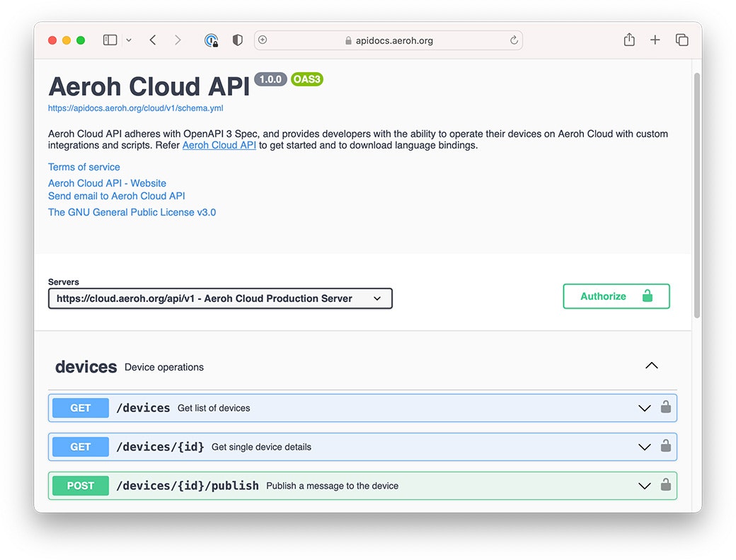This screenshot has width=736, height=560.
Task: Click the /devices/{id} path text
Action: (x=160, y=447)
